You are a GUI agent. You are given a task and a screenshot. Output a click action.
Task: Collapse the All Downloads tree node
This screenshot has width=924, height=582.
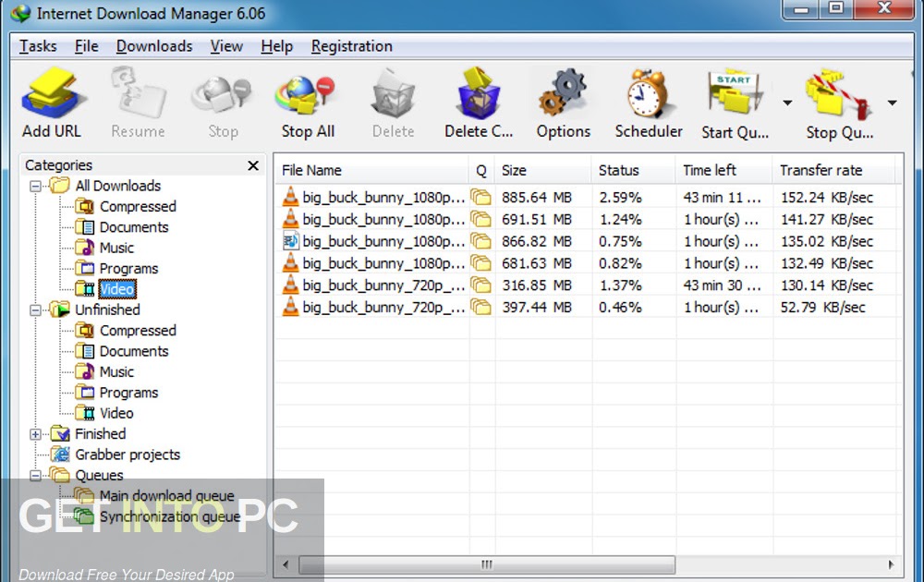(35, 186)
